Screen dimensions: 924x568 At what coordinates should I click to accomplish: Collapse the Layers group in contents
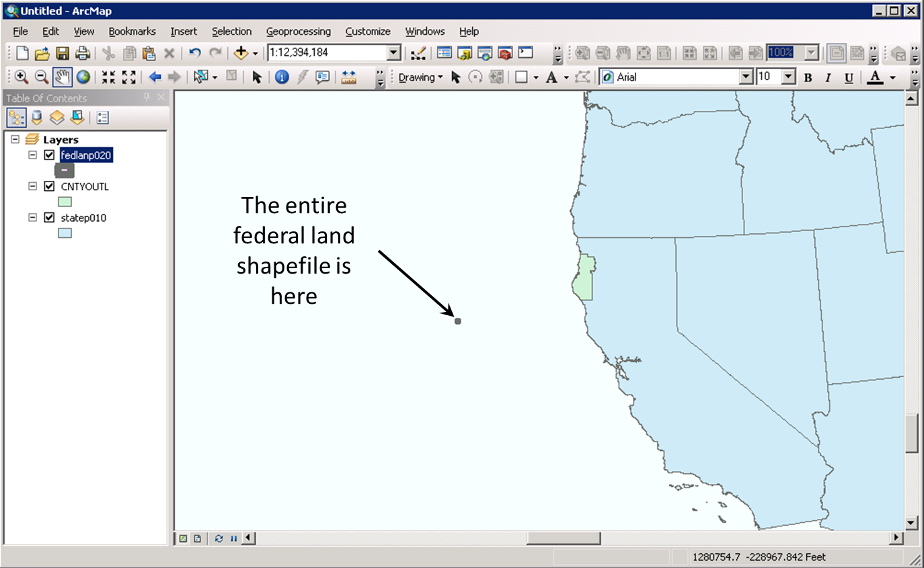(x=15, y=139)
